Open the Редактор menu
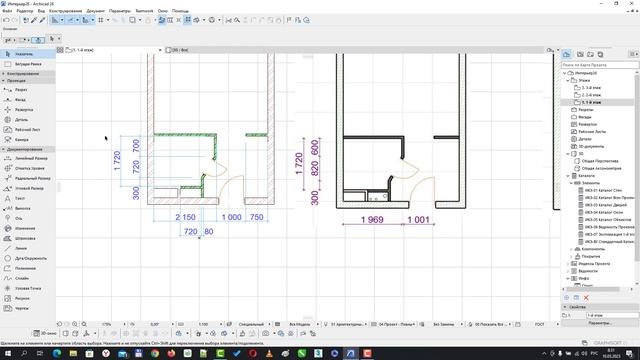The height and width of the screenshot is (360, 640). tap(25, 11)
